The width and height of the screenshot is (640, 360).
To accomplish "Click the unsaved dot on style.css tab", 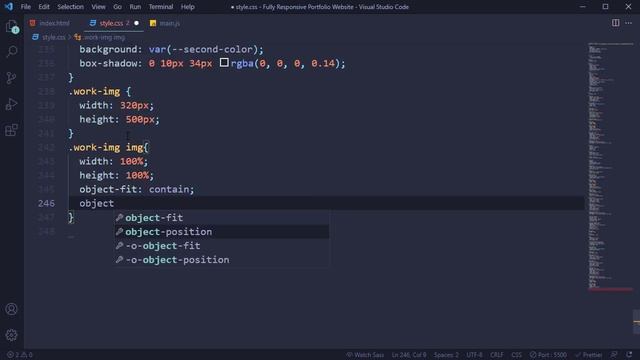I will point(136,23).
